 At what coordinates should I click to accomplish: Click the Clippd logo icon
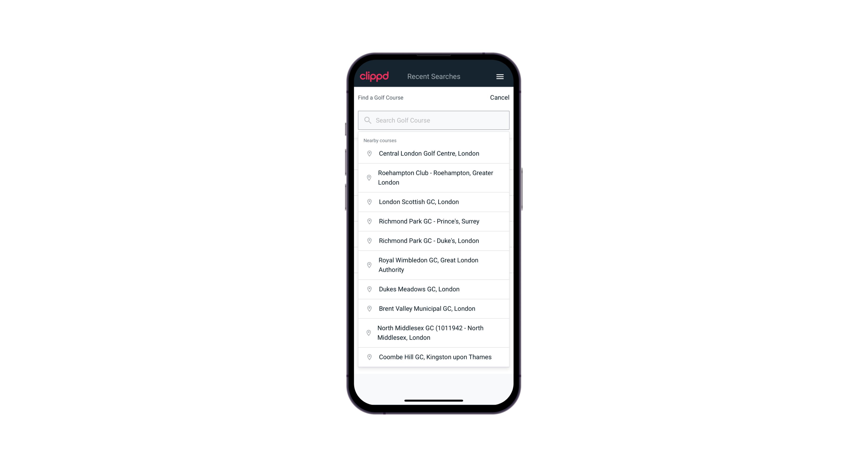click(x=374, y=76)
